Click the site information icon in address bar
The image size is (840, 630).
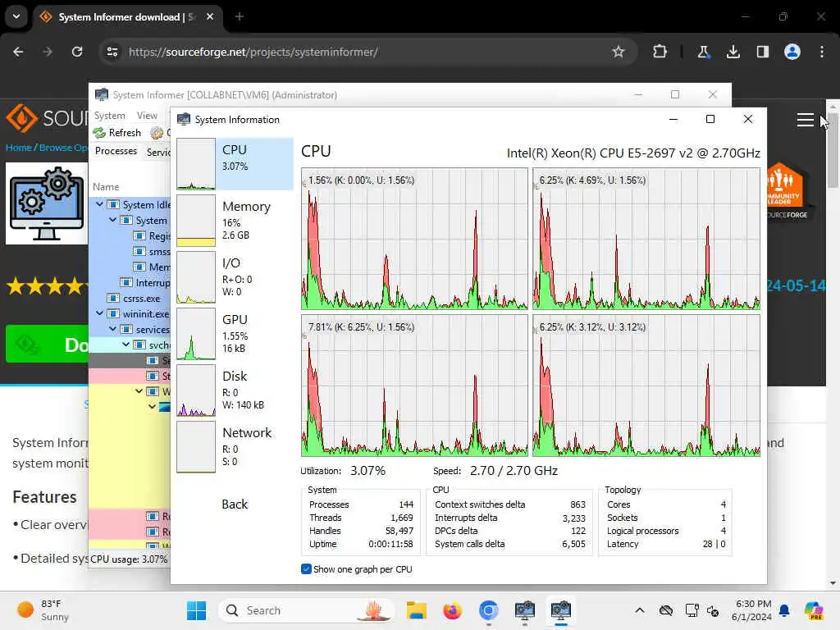[x=112, y=52]
